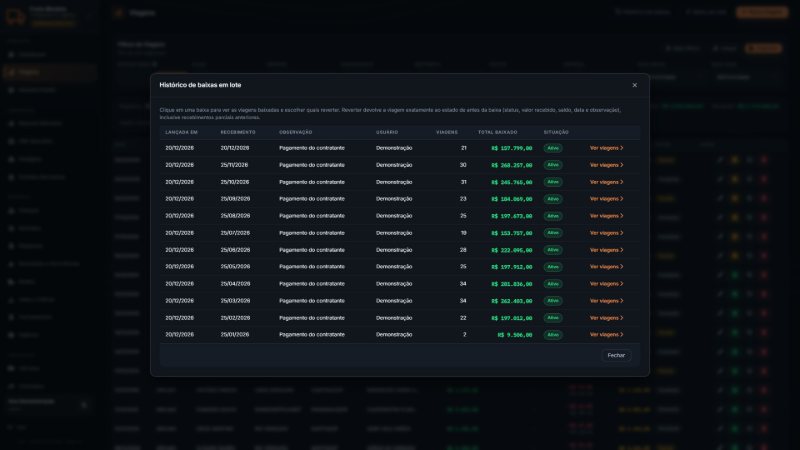Open Ver viagens for the 25/02 receipt row
The image size is (800, 450).
(x=607, y=318)
